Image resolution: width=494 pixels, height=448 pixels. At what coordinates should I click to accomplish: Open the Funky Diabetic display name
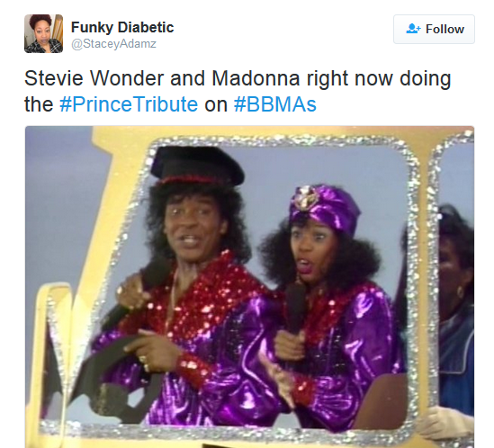pos(122,27)
